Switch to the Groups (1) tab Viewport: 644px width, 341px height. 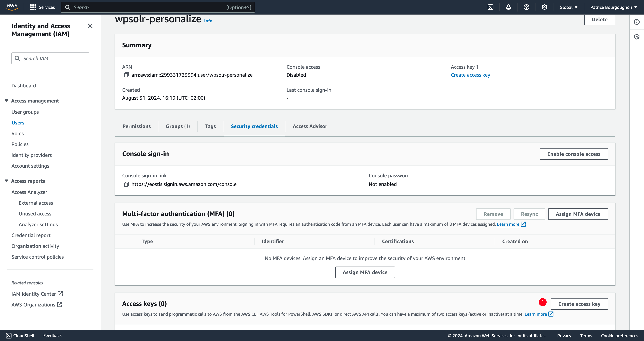click(x=178, y=126)
